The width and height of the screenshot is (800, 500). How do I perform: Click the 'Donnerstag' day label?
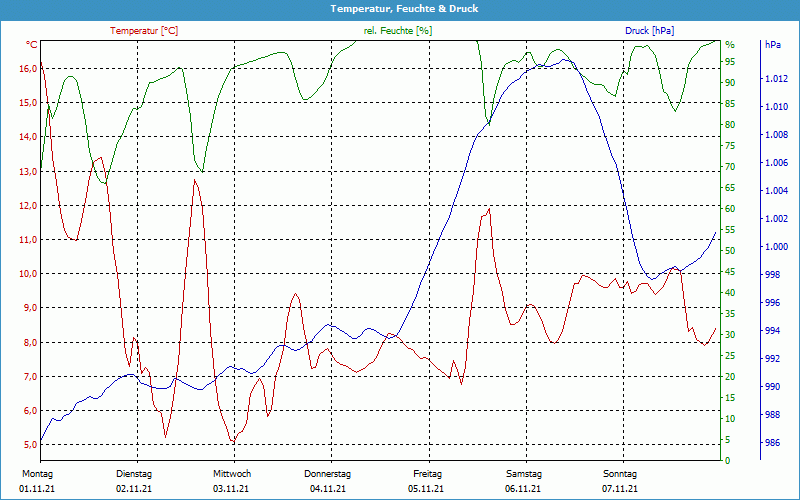tap(328, 474)
